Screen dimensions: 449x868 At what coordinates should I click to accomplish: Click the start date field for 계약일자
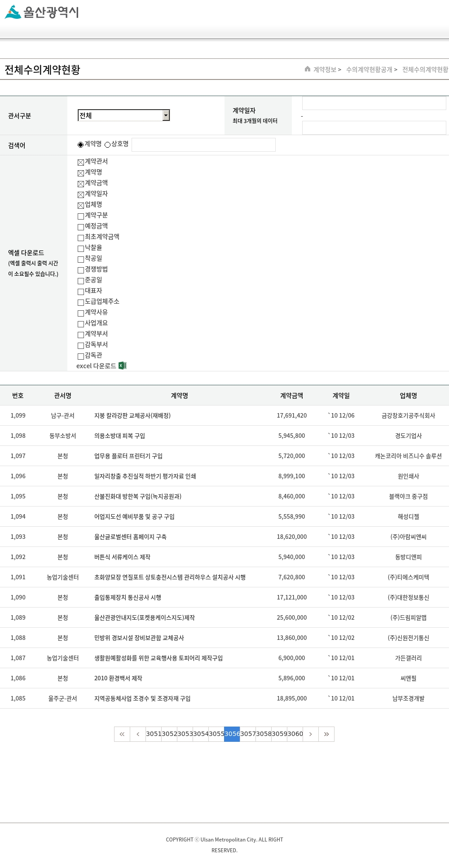pyautogui.click(x=374, y=103)
